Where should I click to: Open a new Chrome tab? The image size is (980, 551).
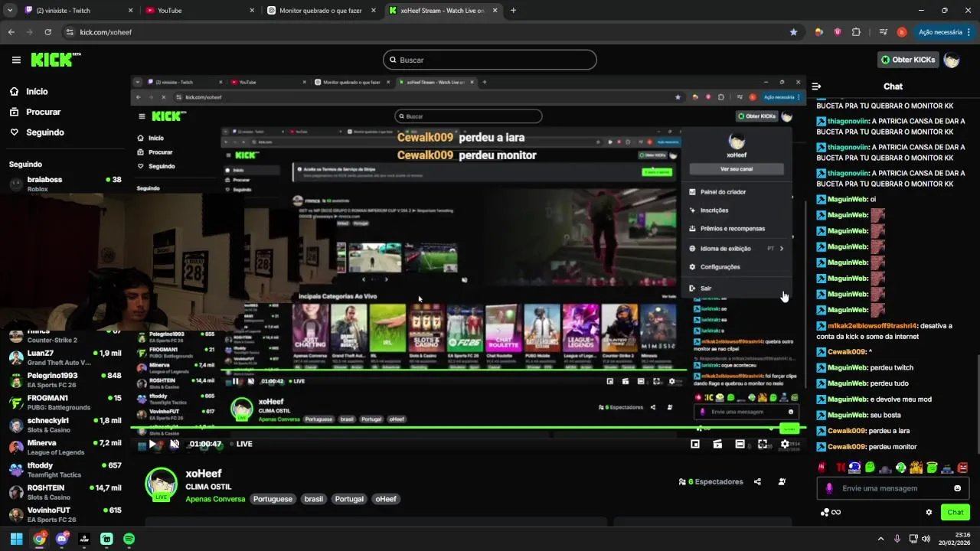click(x=513, y=11)
